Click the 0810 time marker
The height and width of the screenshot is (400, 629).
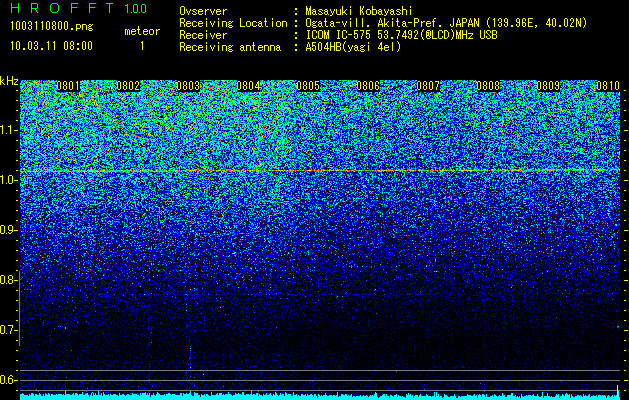(x=608, y=86)
